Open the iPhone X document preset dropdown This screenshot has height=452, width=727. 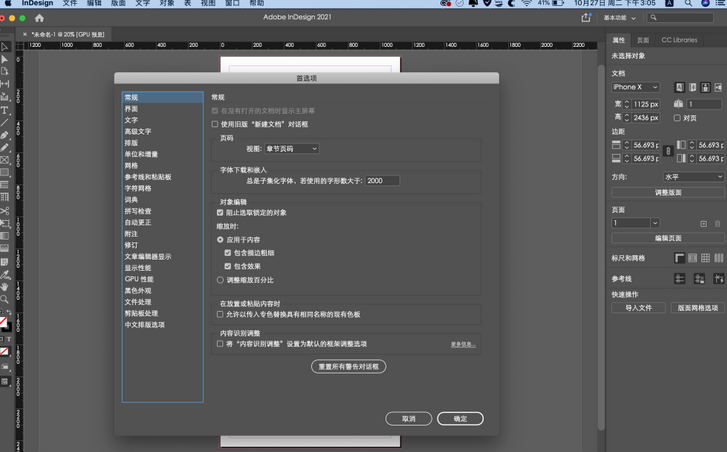pos(635,87)
